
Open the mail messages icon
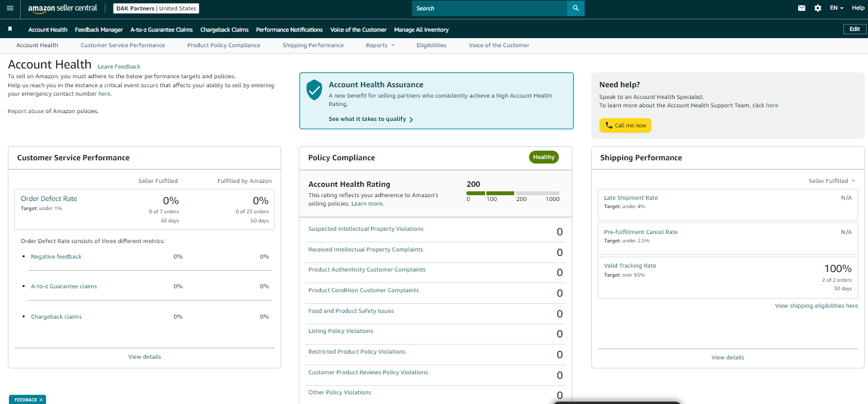coord(802,8)
